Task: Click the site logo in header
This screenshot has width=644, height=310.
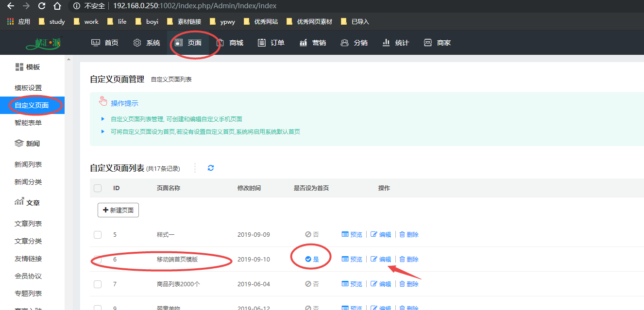Action: click(x=44, y=43)
